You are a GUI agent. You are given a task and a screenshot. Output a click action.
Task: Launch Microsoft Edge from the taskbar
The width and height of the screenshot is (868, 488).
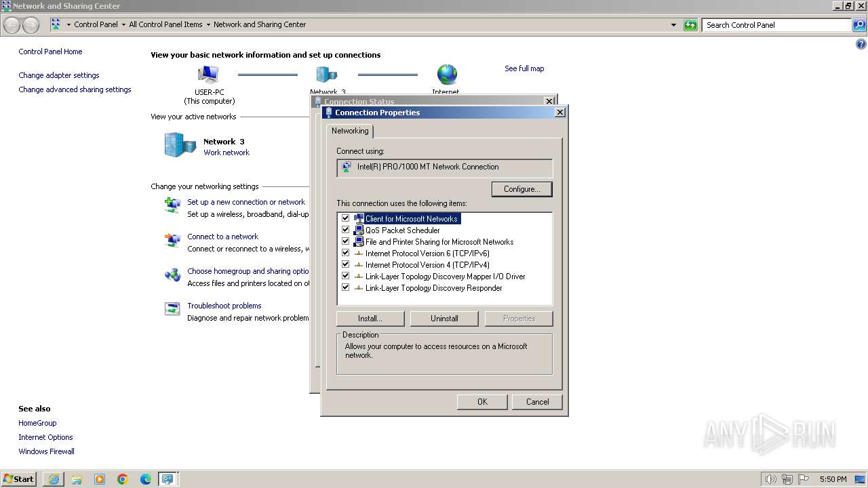coord(146,479)
